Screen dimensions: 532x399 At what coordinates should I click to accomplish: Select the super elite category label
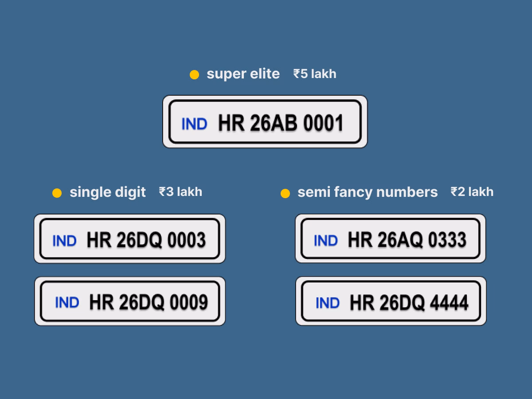click(x=243, y=74)
